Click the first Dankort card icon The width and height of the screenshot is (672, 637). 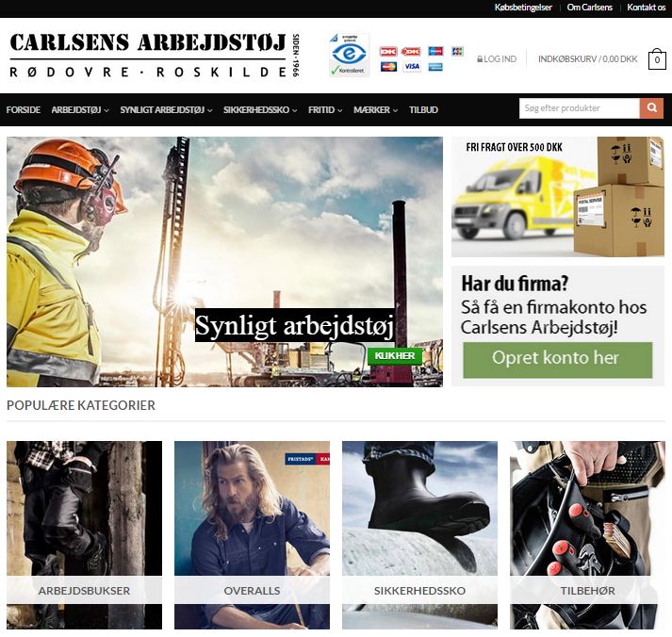tap(388, 52)
